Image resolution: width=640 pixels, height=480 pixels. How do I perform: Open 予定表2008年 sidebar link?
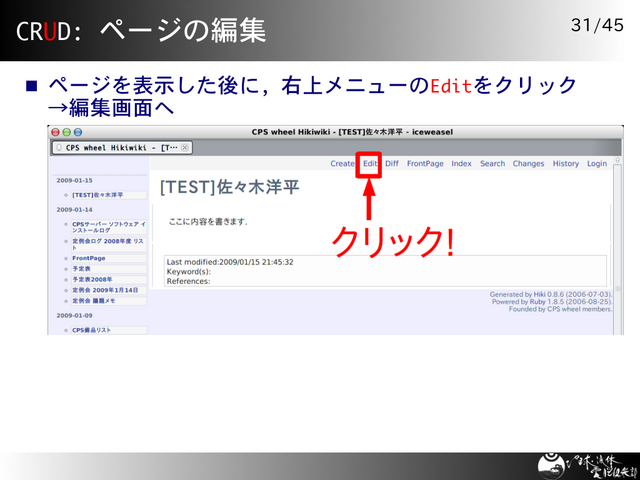click(x=92, y=279)
